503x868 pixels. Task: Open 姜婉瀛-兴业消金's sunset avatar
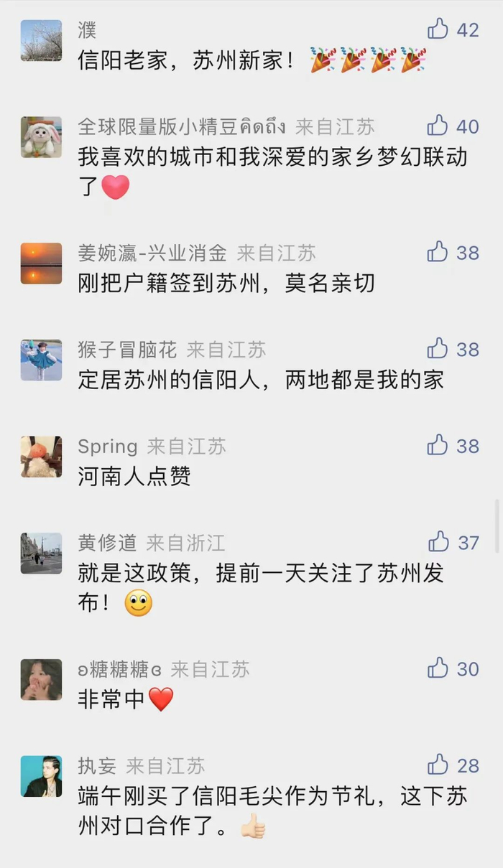point(41,263)
